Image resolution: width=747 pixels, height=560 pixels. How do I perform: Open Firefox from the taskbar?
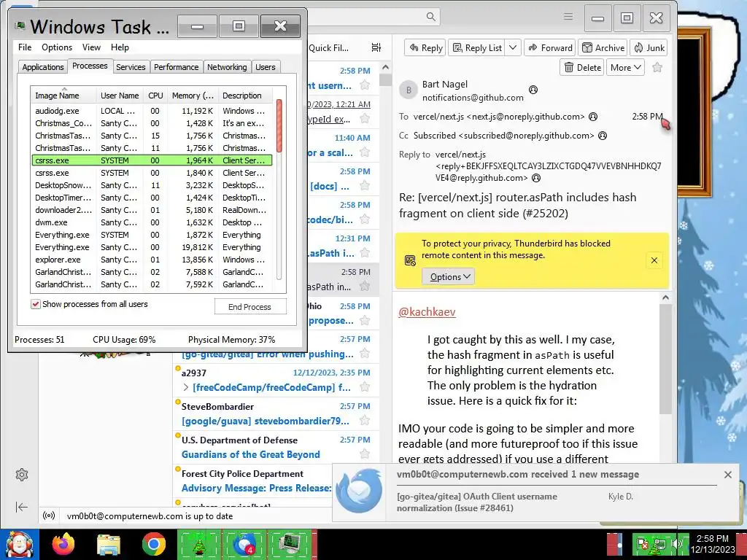pos(64,544)
